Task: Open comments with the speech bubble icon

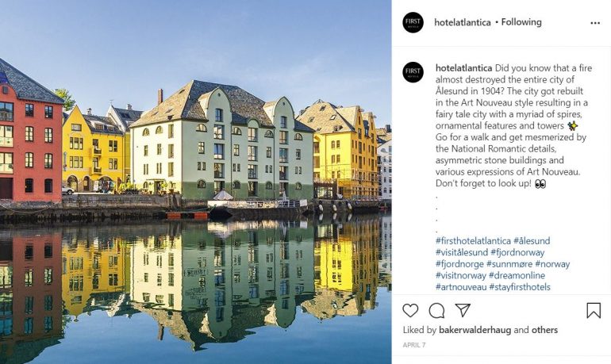Action: [x=436, y=310]
